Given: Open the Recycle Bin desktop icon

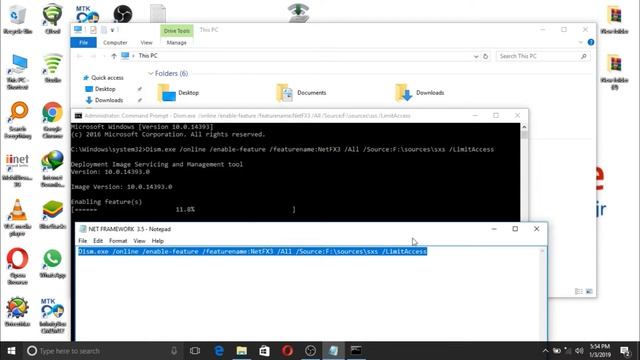Looking at the screenshot, I should 17,19.
